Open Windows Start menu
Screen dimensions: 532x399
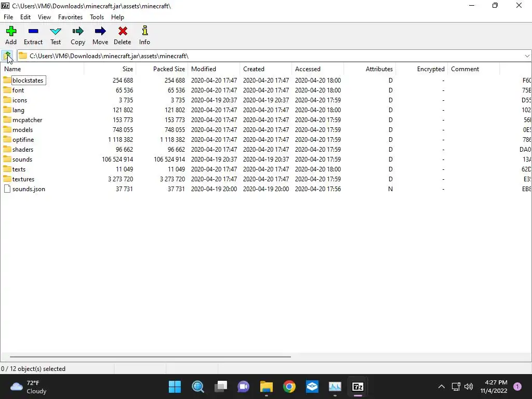[175, 387]
